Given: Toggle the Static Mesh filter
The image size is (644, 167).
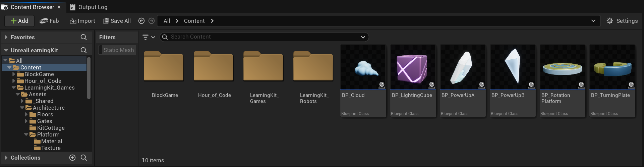Looking at the screenshot, I should pyautogui.click(x=117, y=50).
